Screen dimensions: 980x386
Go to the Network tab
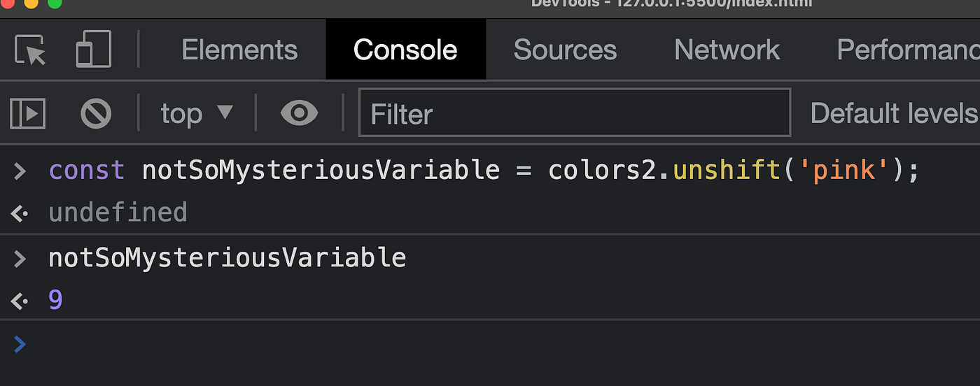tap(727, 50)
